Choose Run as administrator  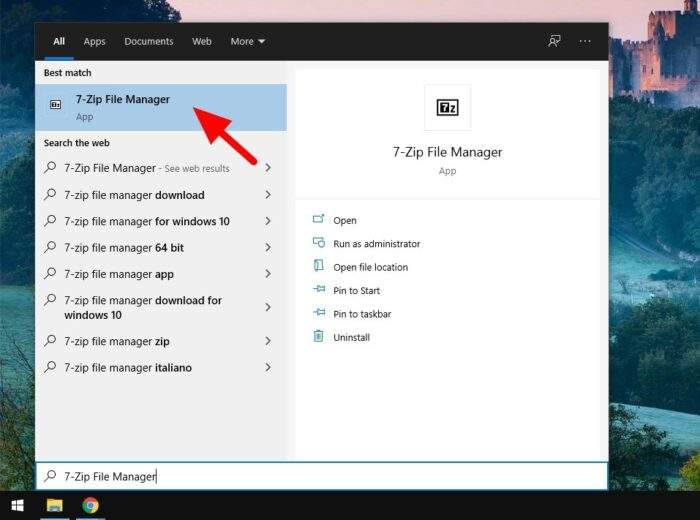(376, 244)
